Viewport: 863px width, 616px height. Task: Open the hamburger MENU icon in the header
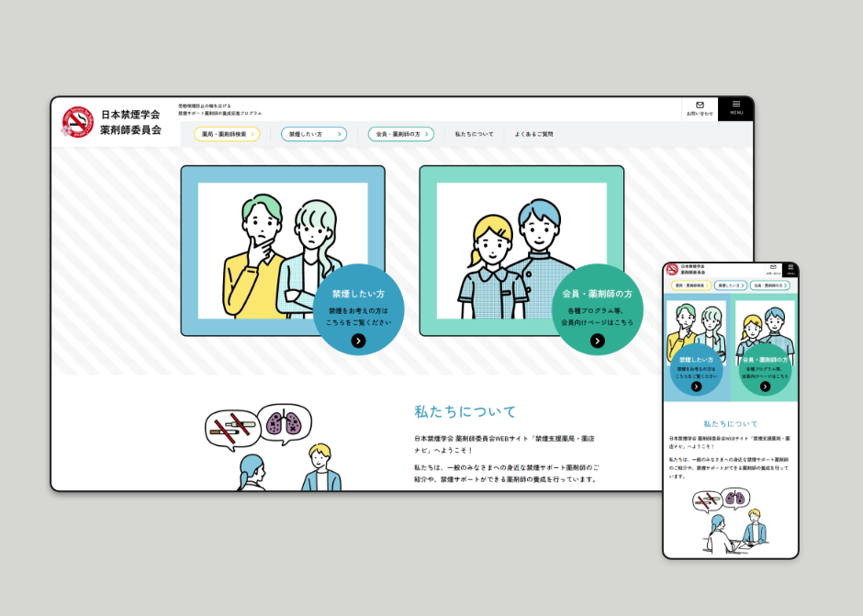click(x=734, y=106)
